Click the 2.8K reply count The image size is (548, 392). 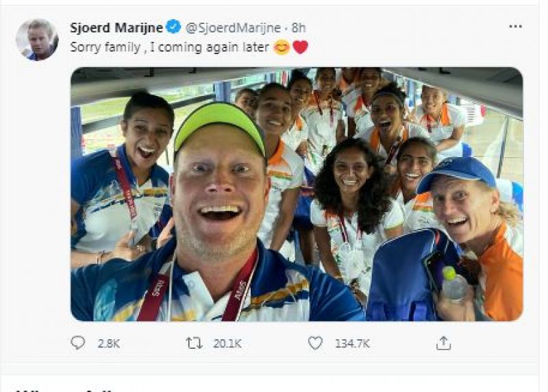click(x=108, y=343)
